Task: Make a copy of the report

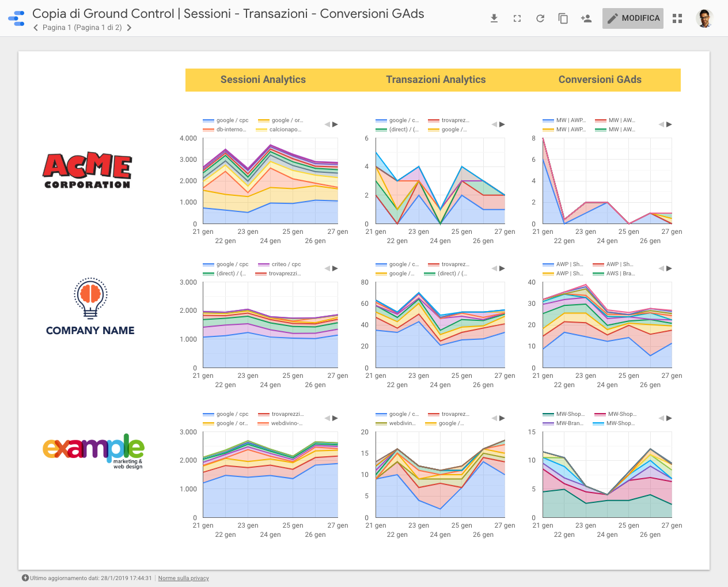Action: coord(563,18)
